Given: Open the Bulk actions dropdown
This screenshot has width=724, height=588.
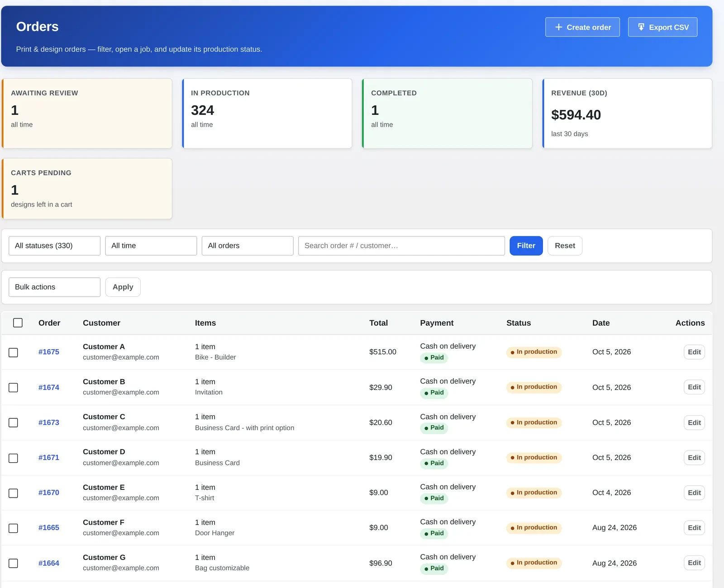Looking at the screenshot, I should 54,287.
